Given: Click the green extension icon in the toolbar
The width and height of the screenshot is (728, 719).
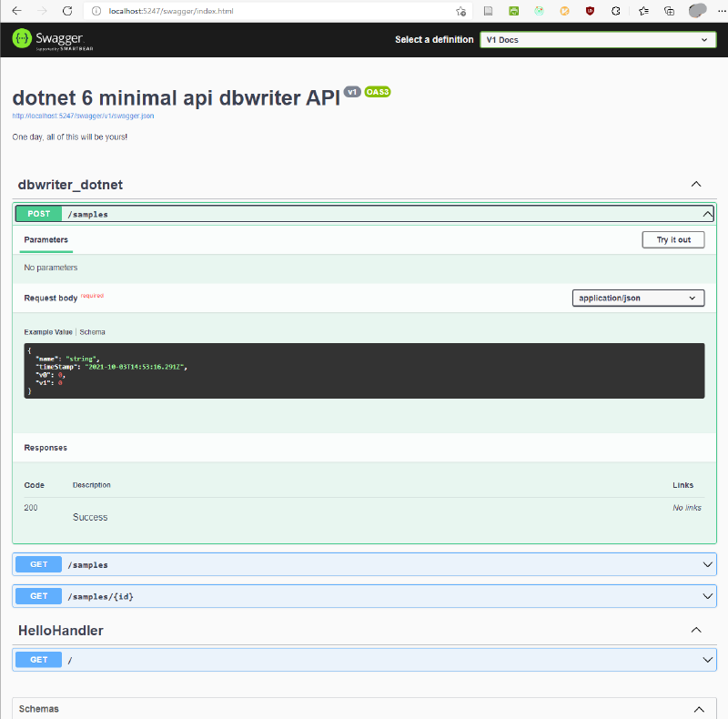Looking at the screenshot, I should coord(514,11).
